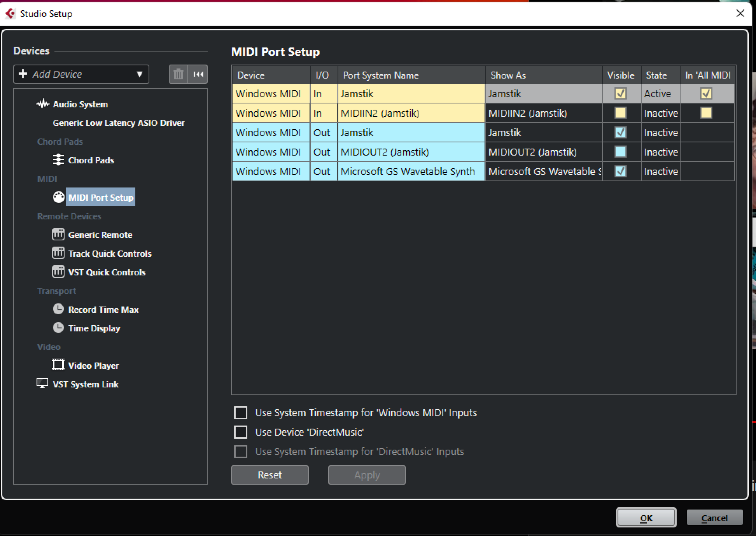Click Inactive state of Jamstik Out port
This screenshot has width=756, height=536.
[x=660, y=133]
